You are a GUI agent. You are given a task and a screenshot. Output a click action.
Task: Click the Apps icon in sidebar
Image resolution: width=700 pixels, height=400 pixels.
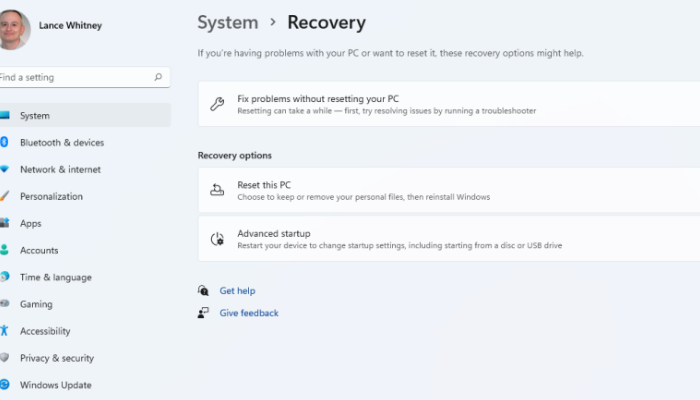4,223
